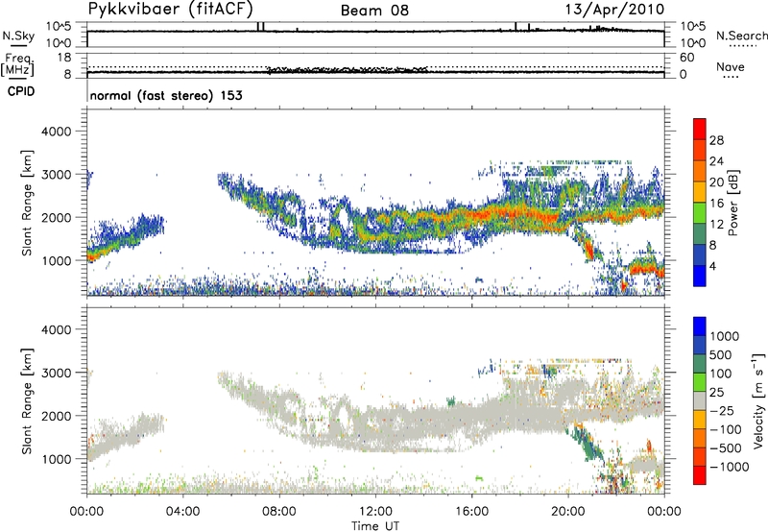768x532 pixels.
Task: Select the 24 label on Power colorbar
Action: [716, 161]
